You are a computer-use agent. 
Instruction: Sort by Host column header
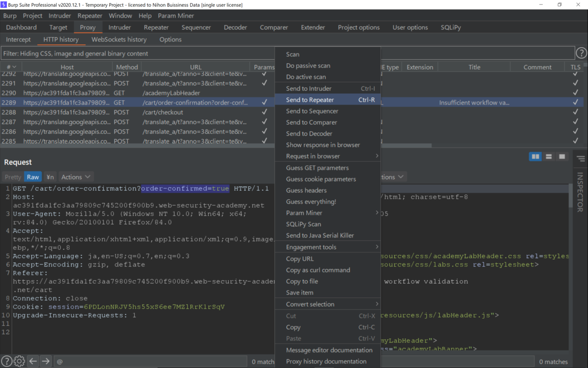point(67,67)
